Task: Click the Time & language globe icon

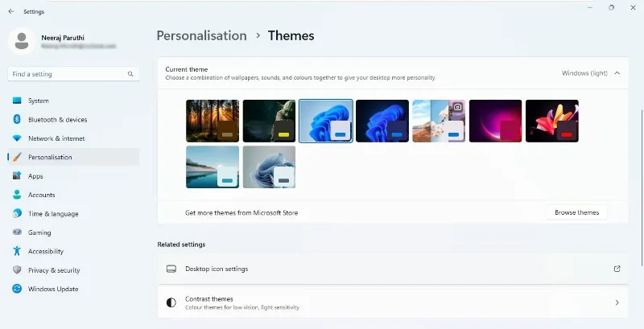Action: [17, 213]
